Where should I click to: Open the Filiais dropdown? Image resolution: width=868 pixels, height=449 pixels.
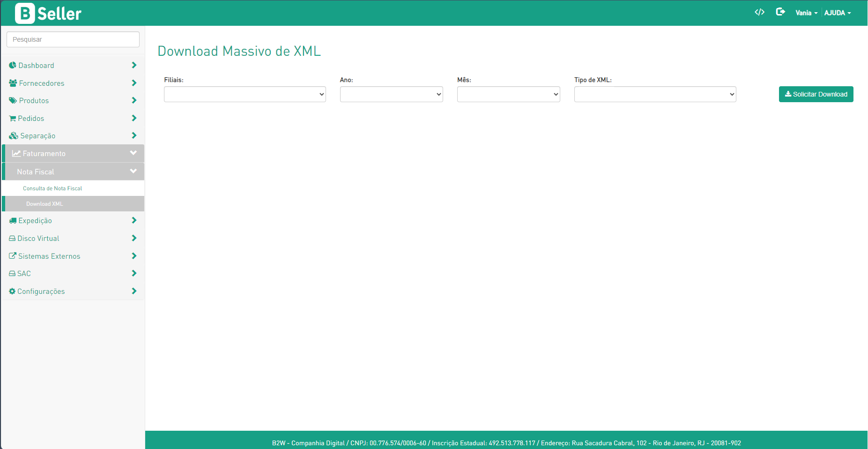[245, 94]
